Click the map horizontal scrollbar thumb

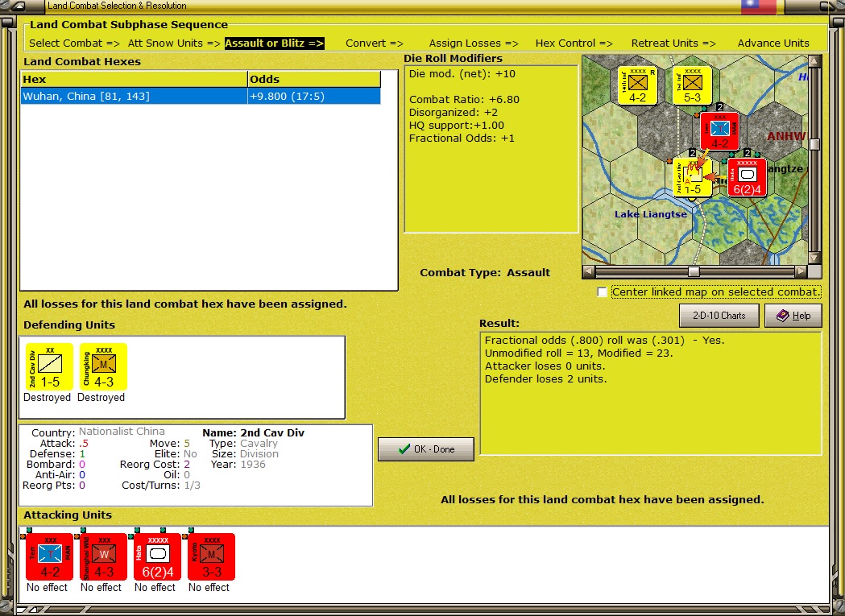pyautogui.click(x=694, y=271)
